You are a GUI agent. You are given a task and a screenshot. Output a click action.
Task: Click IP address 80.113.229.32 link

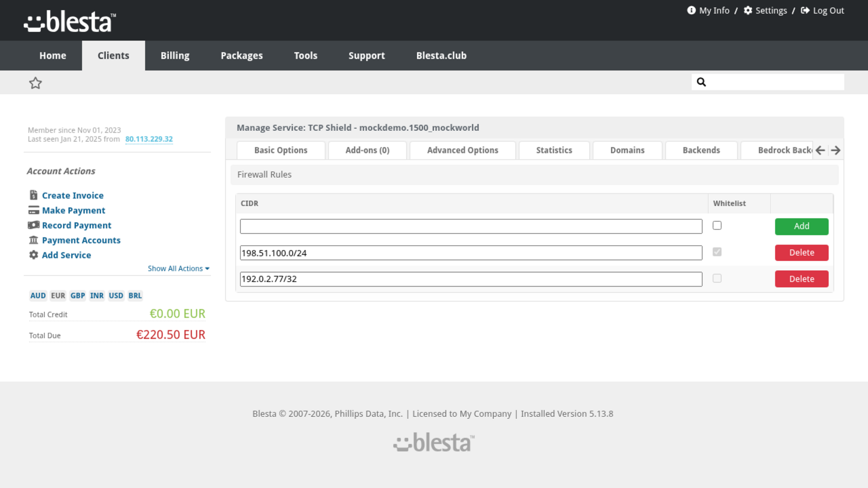[149, 139]
